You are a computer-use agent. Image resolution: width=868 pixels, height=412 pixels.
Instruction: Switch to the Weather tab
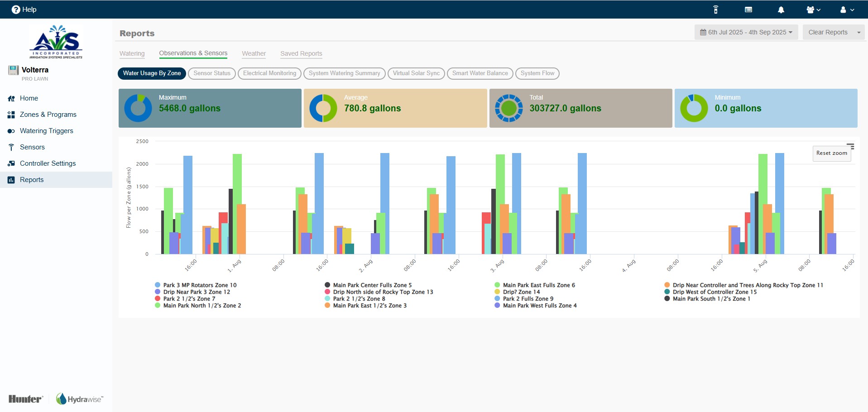tap(254, 53)
